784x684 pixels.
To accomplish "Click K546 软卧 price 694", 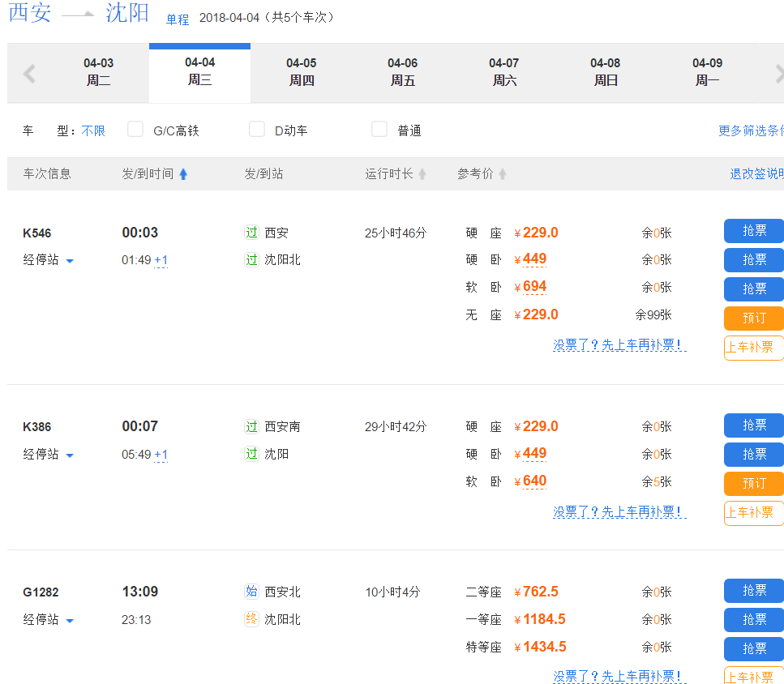I will coord(534,287).
